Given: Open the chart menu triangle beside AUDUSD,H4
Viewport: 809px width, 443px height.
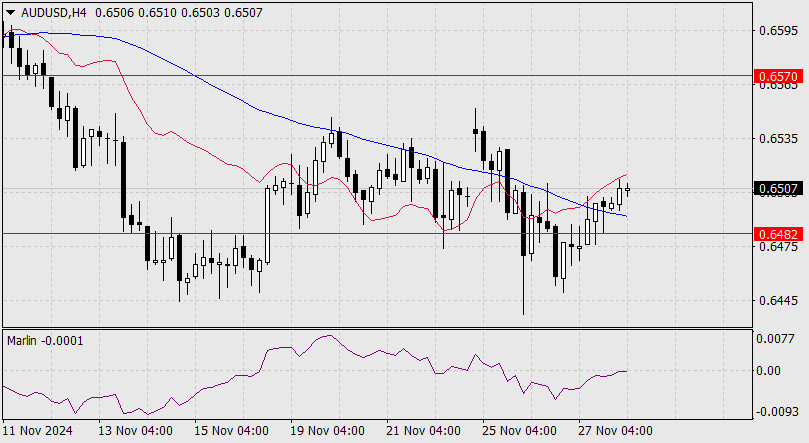Looking at the screenshot, I should [x=11, y=12].
